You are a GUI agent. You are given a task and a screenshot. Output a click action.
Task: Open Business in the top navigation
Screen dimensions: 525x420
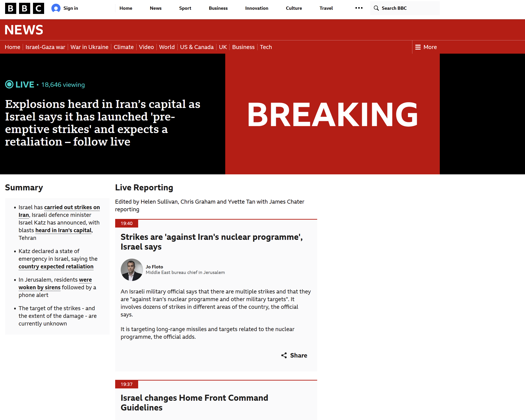tap(218, 8)
